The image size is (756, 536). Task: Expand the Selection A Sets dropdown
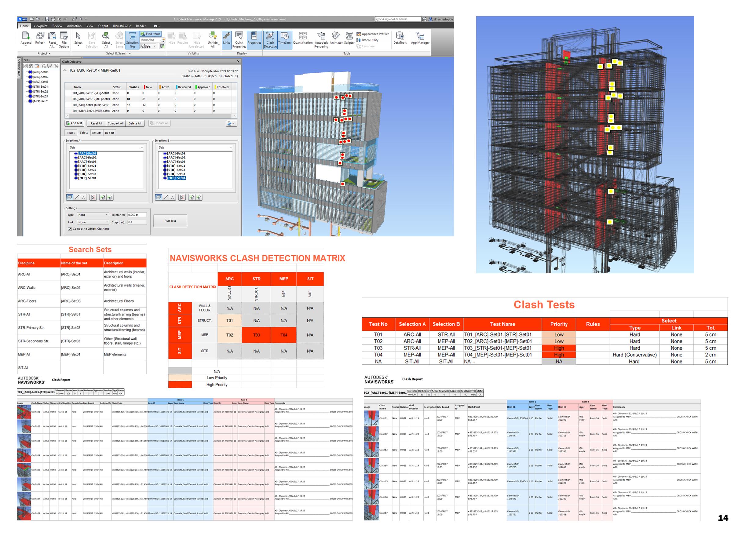[x=106, y=148]
